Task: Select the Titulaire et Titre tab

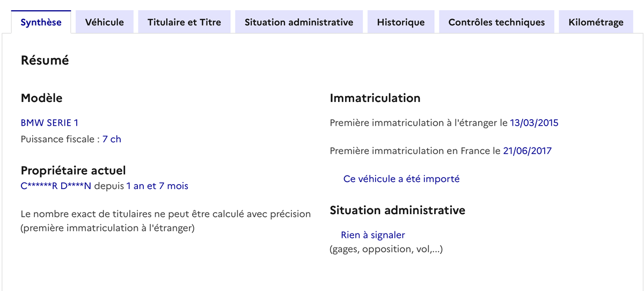Action: [184, 22]
